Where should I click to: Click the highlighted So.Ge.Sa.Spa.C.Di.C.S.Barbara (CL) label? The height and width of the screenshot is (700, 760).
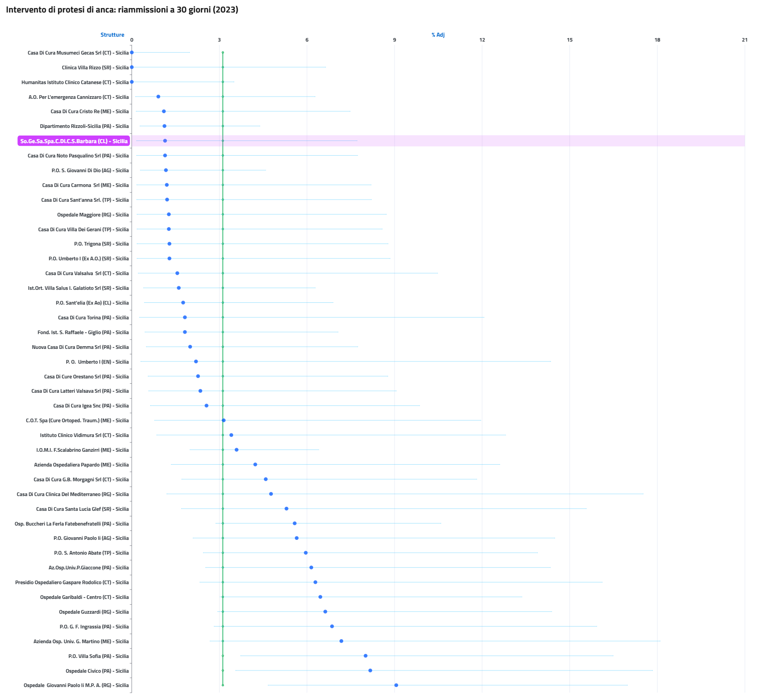(74, 141)
